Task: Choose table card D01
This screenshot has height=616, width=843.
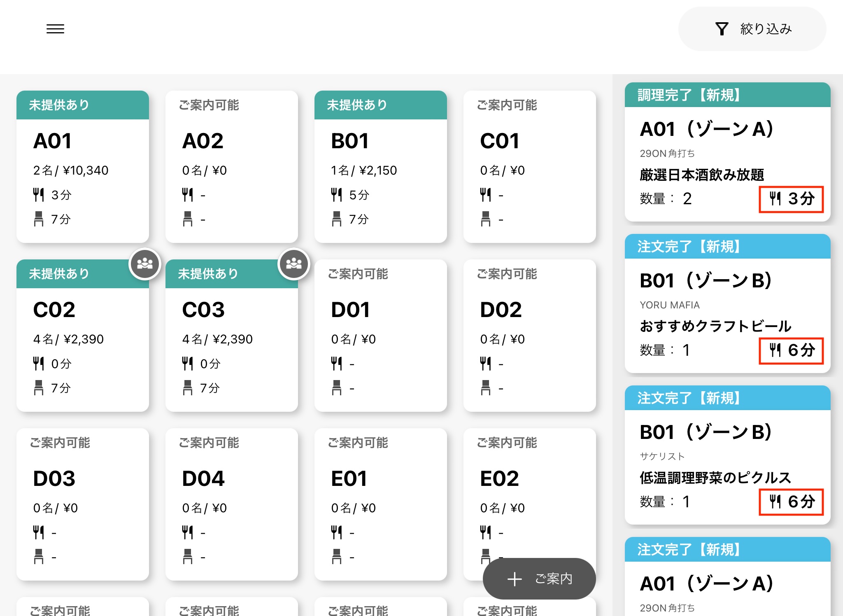Action: (381, 336)
